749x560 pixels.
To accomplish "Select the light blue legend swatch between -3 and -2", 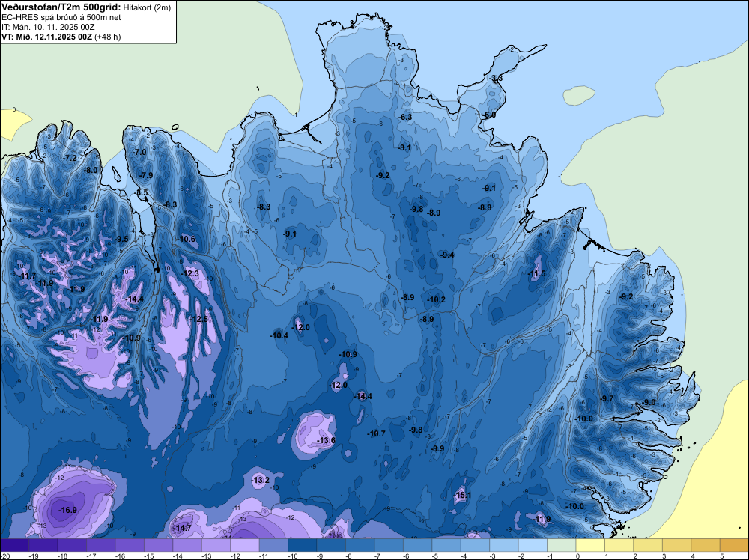I will (504, 545).
